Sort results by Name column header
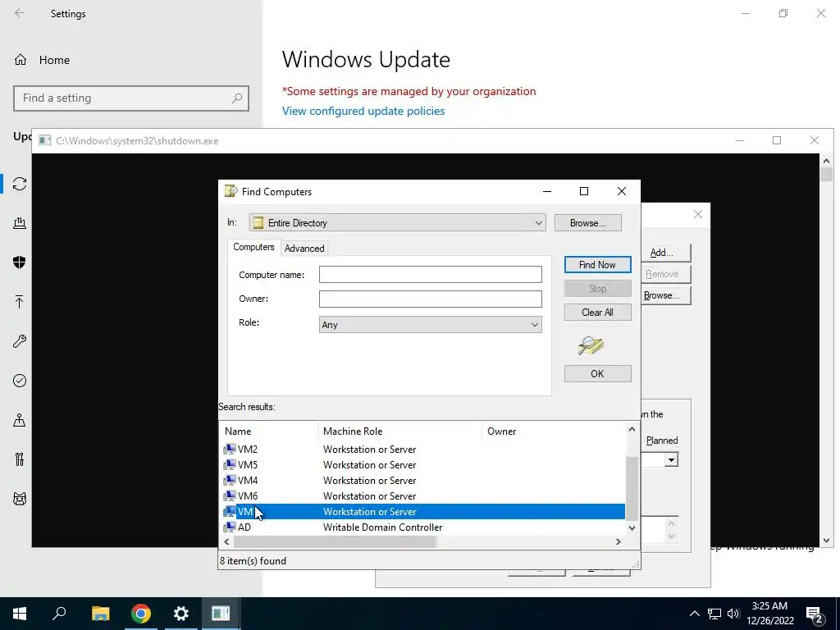The width and height of the screenshot is (840, 630). (269, 431)
